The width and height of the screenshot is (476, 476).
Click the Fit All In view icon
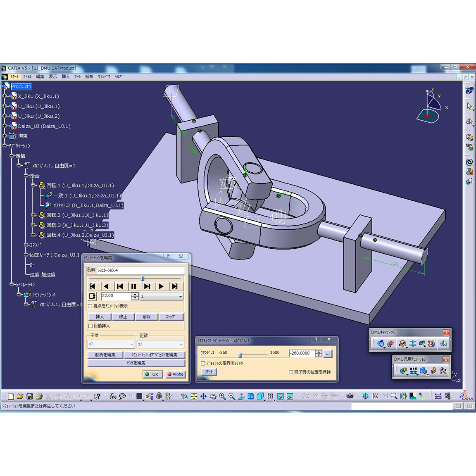pyautogui.click(x=194, y=396)
